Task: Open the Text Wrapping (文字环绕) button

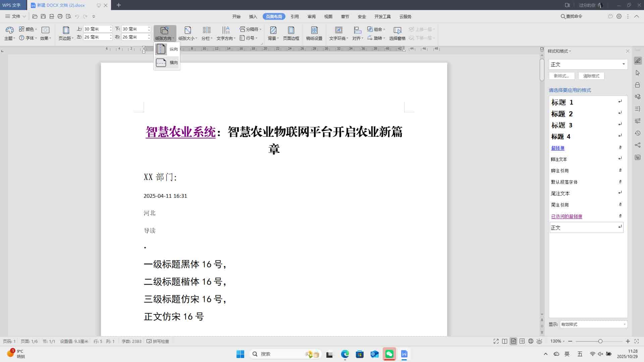Action: point(338,34)
